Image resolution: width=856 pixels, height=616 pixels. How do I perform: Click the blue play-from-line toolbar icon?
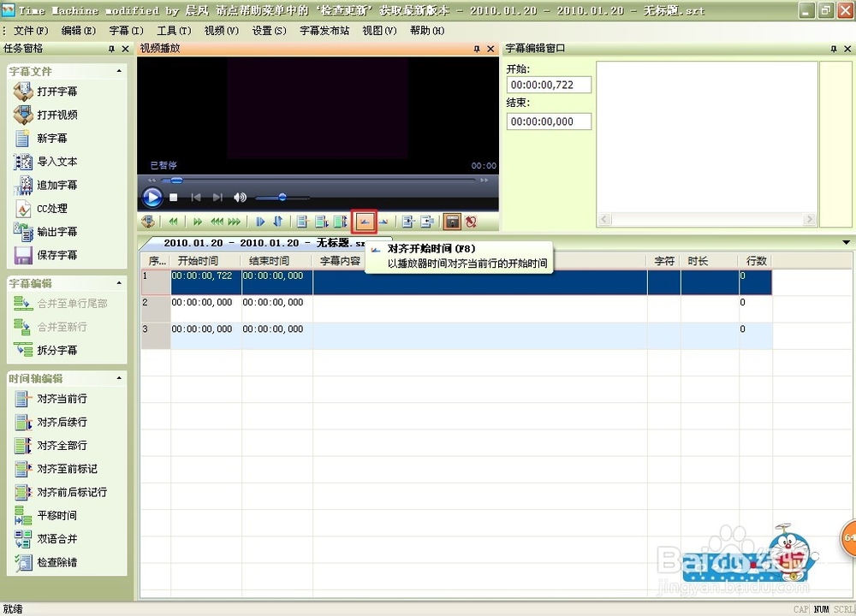pyautogui.click(x=260, y=222)
